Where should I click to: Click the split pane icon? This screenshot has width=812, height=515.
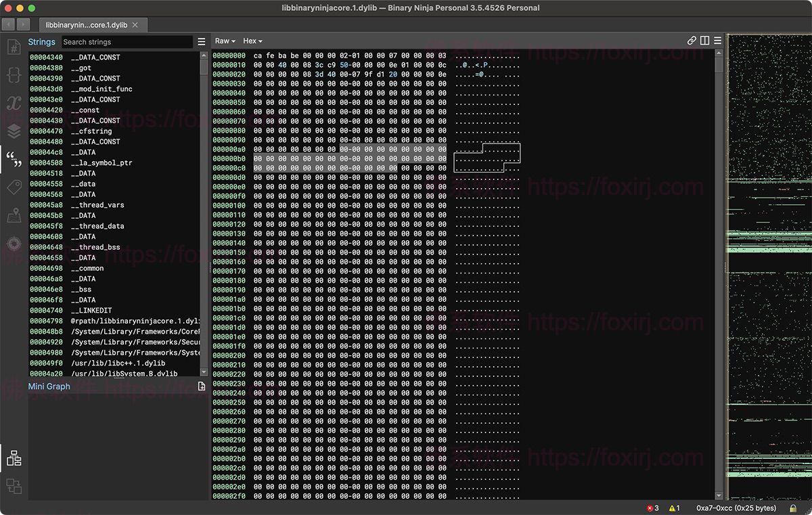pos(704,41)
